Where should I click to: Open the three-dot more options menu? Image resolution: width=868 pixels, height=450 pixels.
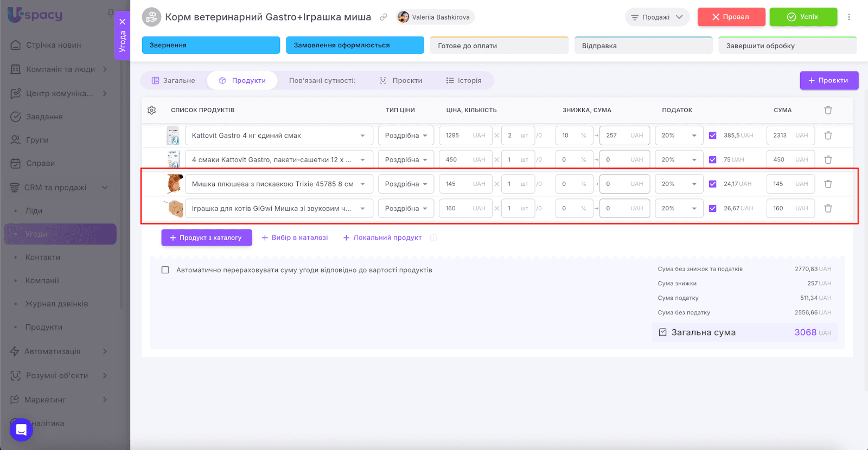tap(849, 17)
